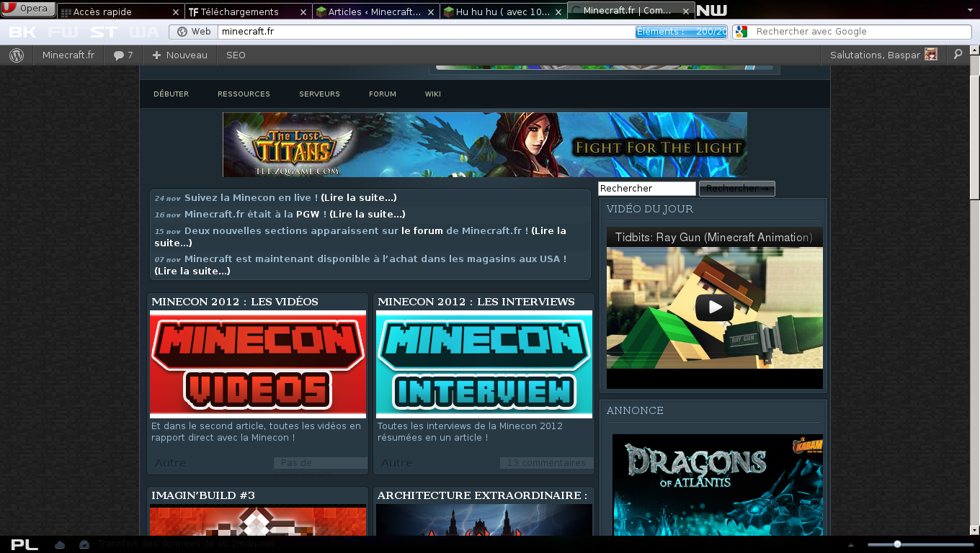Open the SERVEURS navigation menu
980x553 pixels.
319,94
